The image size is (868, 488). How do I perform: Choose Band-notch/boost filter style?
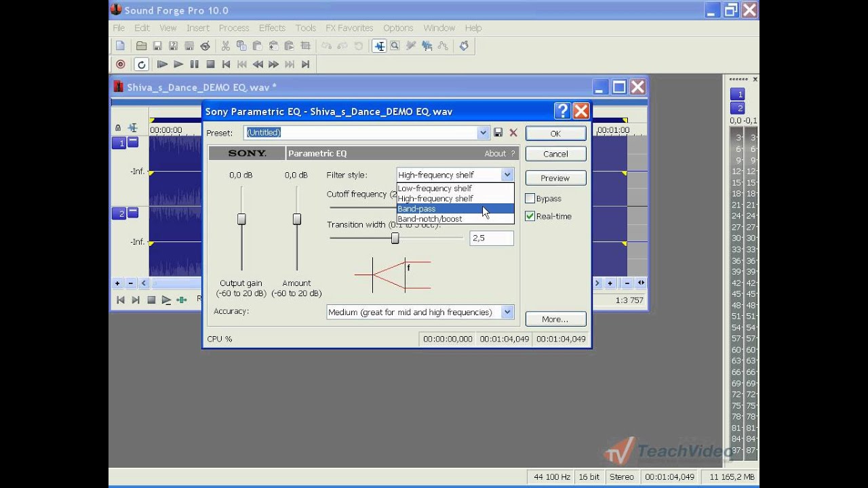tap(455, 219)
